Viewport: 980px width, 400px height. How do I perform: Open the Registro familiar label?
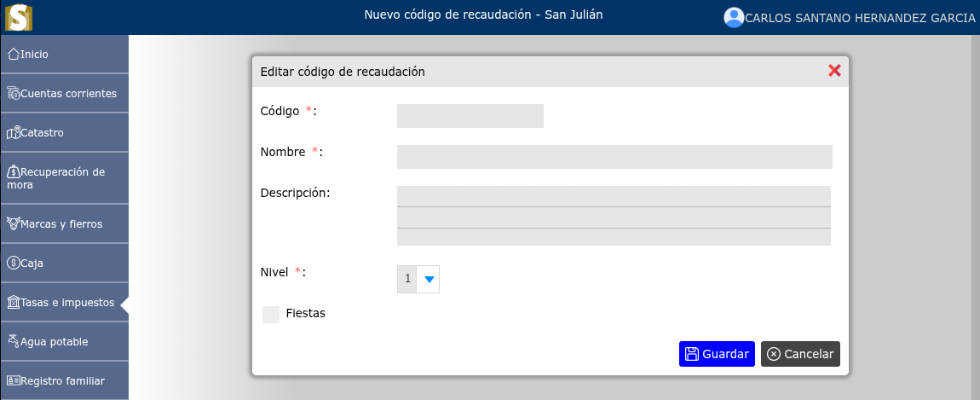coord(62,380)
